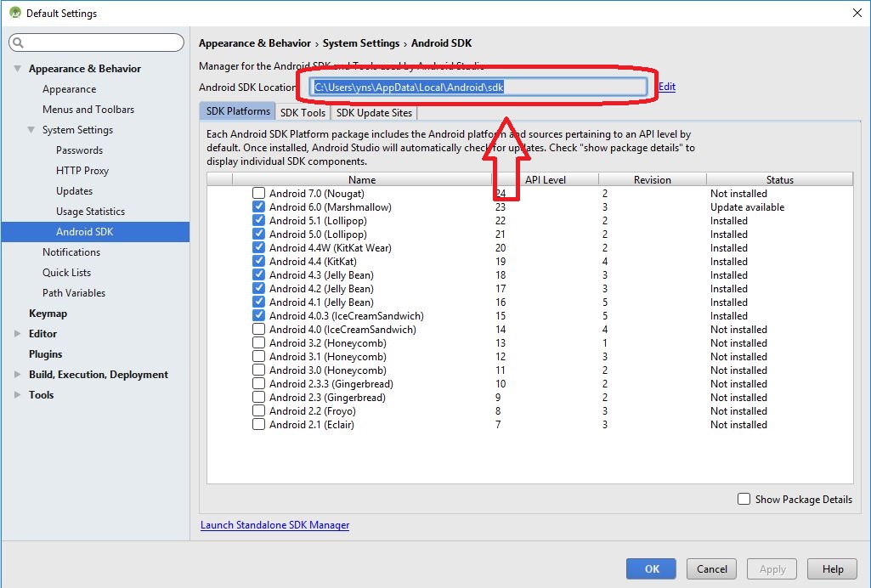Click the Revision column header
Screen dimensions: 871x588
pyautogui.click(x=653, y=179)
